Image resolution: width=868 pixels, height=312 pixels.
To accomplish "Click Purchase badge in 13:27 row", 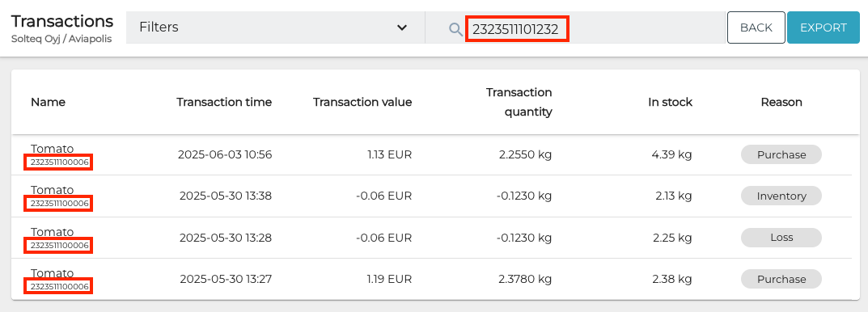I will point(781,279).
